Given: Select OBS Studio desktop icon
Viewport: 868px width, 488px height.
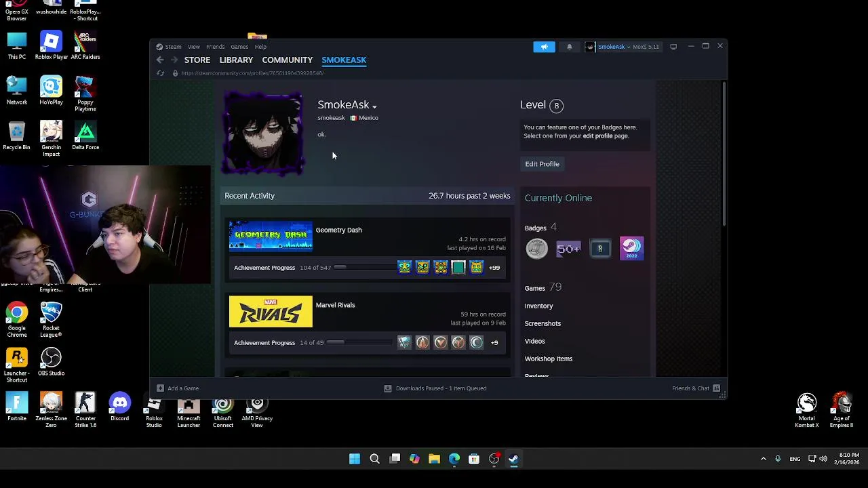Looking at the screenshot, I should pos(51,362).
